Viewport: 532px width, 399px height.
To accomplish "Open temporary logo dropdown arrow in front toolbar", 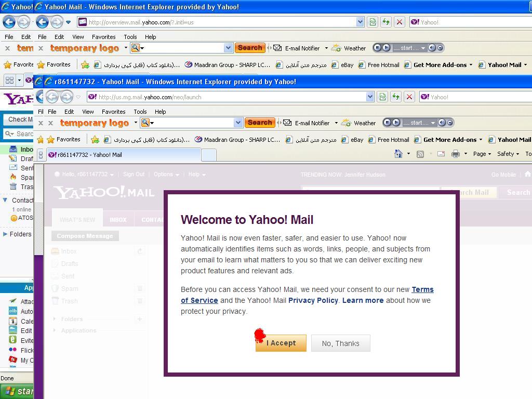I will (x=136, y=123).
